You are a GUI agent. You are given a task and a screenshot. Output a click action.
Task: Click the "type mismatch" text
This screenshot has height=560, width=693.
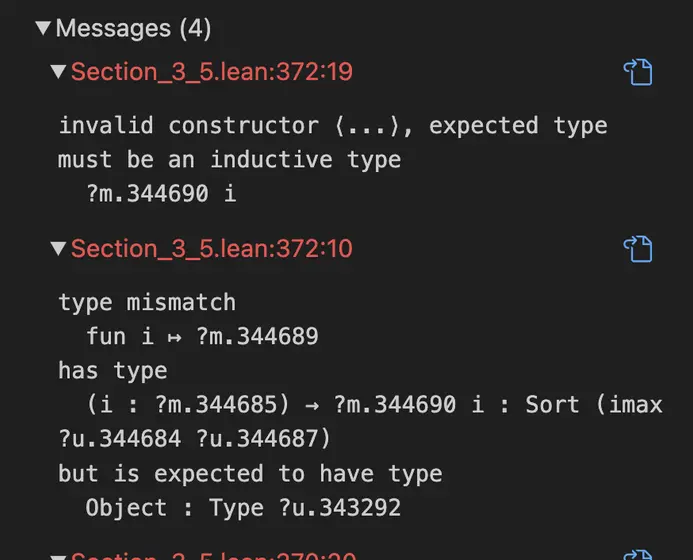pyautogui.click(x=147, y=302)
